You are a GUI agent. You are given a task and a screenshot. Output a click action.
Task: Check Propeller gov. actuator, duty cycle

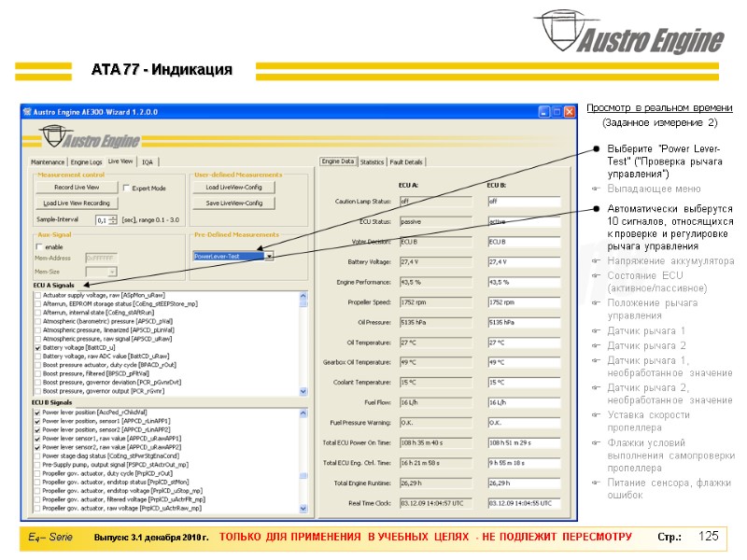click(37, 474)
